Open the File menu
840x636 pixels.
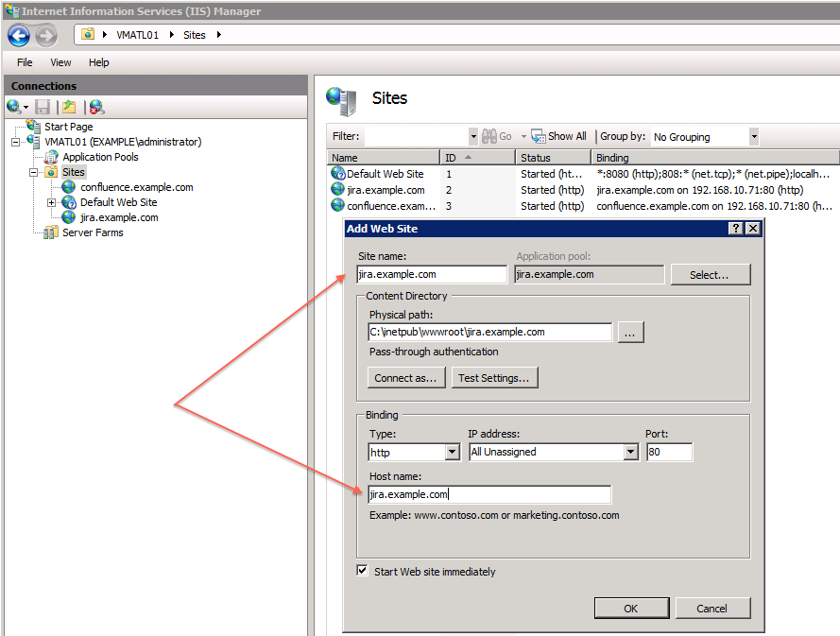(25, 62)
